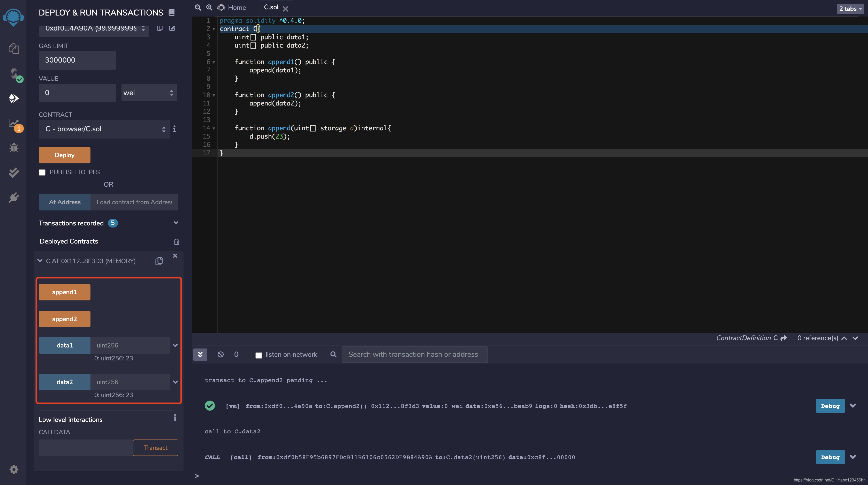Collapse the terminal with double-chevron toggle
Viewport: 868px width, 485px height.
click(x=200, y=354)
